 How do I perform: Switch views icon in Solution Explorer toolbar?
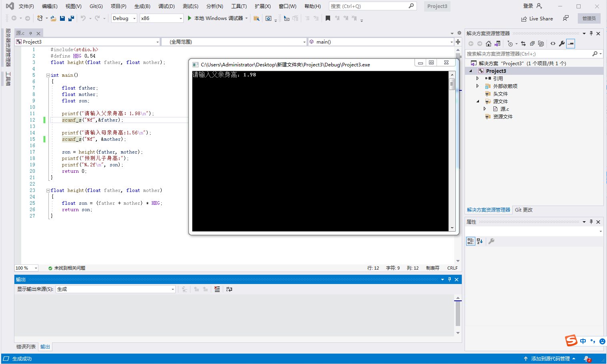pyautogui.click(x=497, y=44)
